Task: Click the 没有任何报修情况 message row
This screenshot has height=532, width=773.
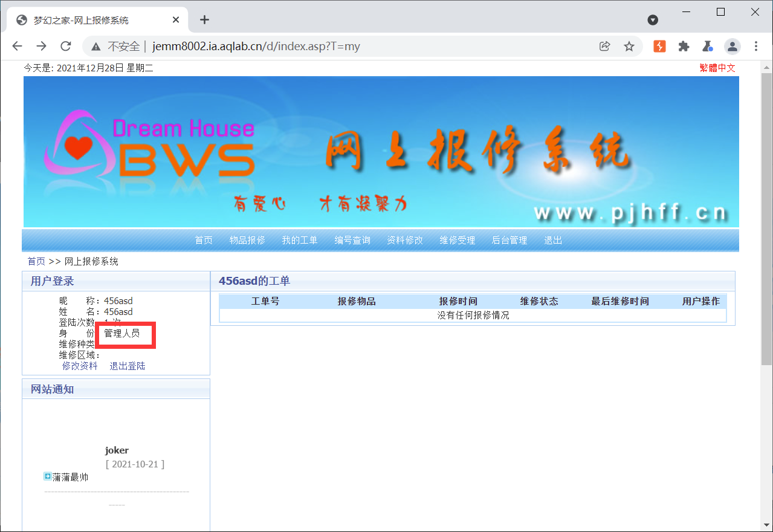Action: point(473,315)
